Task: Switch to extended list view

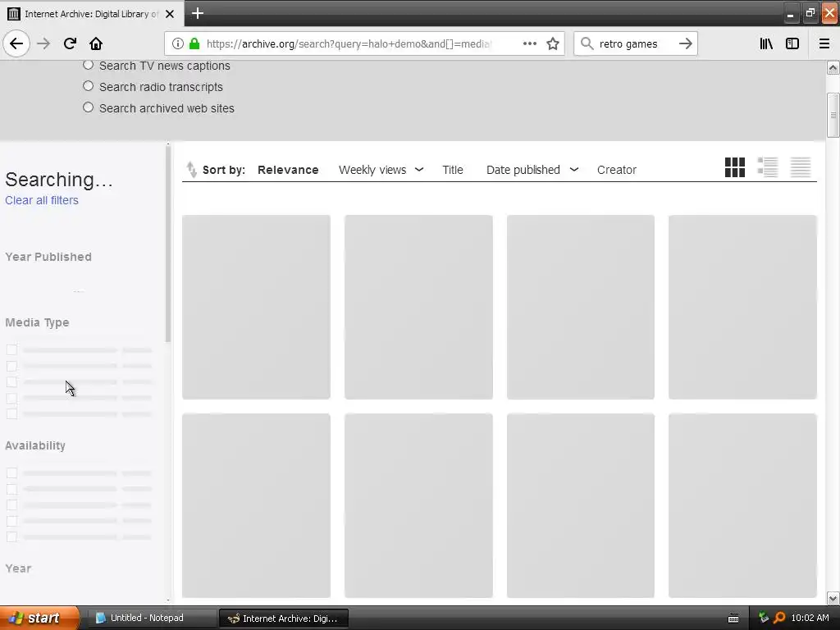Action: click(768, 167)
